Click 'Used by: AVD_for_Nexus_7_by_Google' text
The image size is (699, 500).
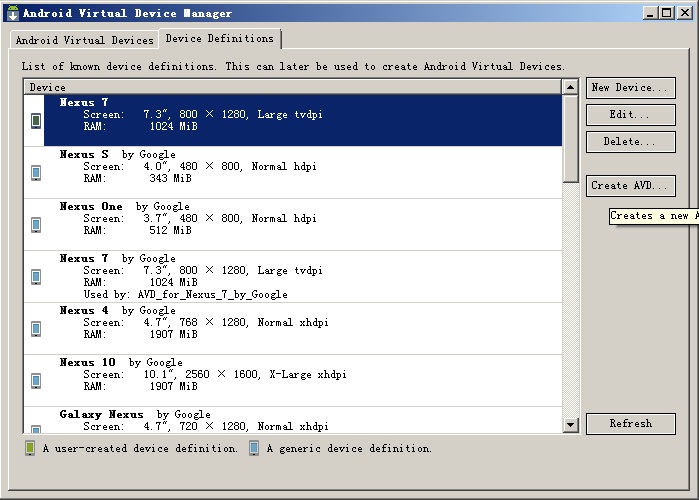click(x=185, y=295)
